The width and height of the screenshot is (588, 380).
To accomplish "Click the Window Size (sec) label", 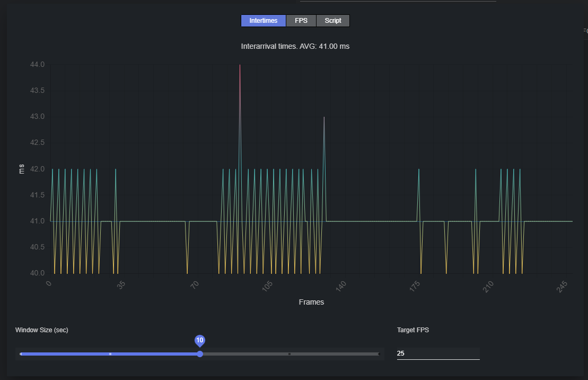I will coord(42,330).
